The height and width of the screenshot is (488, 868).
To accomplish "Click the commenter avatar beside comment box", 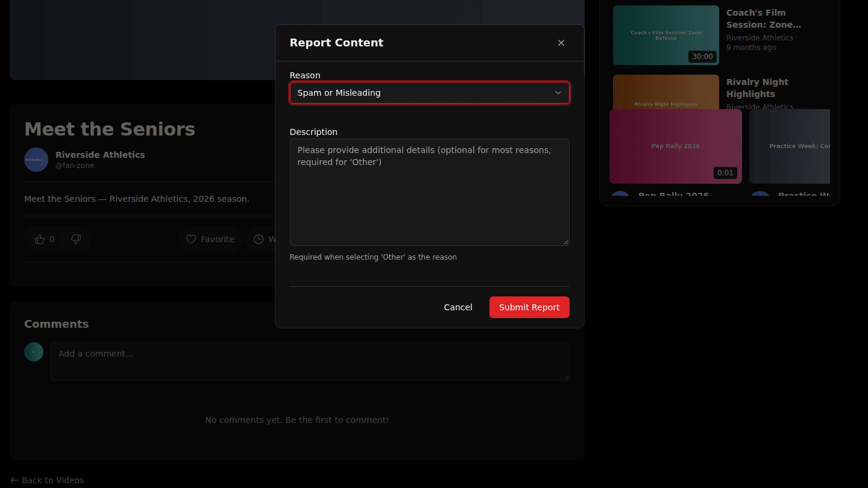I will point(34,352).
